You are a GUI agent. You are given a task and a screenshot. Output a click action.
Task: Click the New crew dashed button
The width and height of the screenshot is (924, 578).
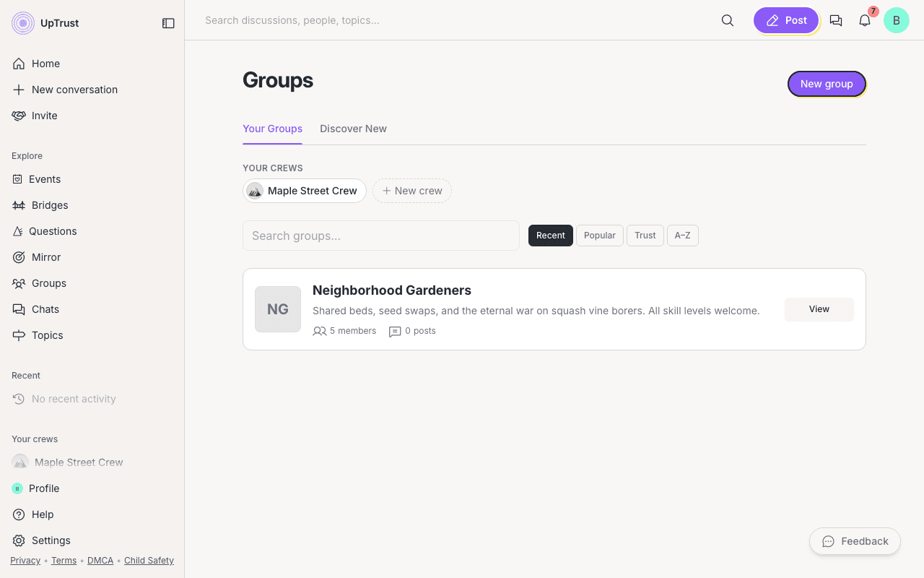click(412, 191)
